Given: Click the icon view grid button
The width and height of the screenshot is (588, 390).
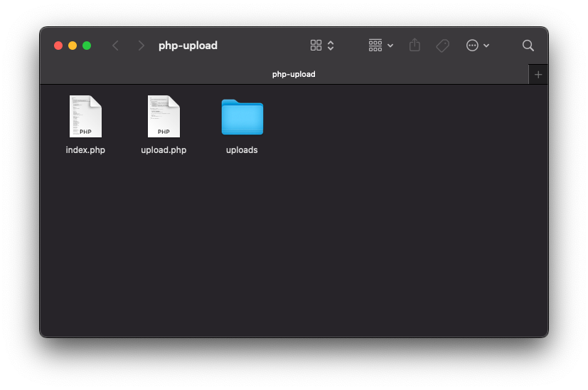Looking at the screenshot, I should pyautogui.click(x=316, y=46).
